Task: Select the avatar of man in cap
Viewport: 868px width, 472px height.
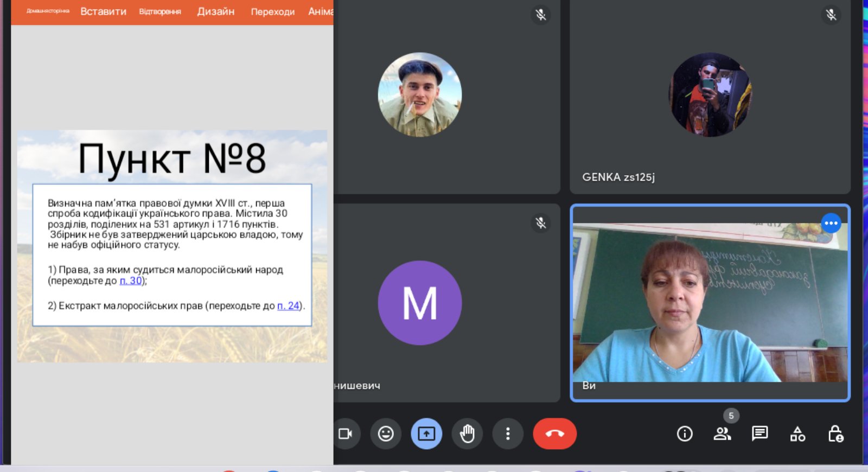Action: tap(420, 94)
